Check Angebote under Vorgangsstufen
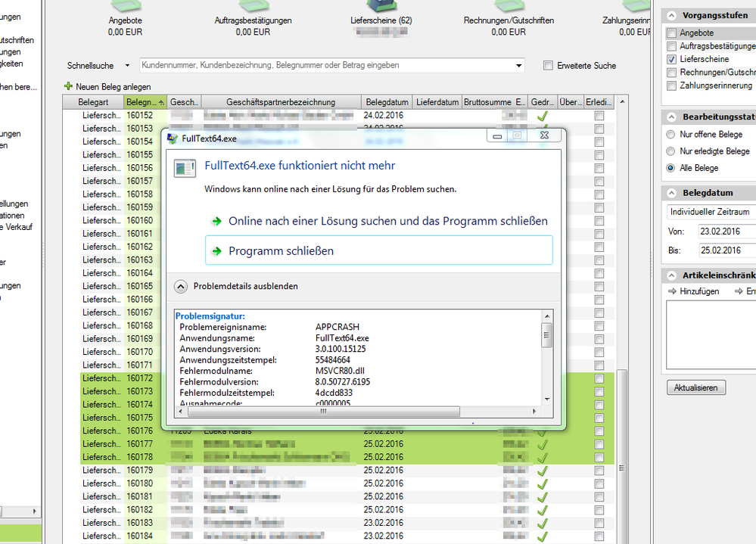Viewport: 756px width, 544px height. (x=672, y=33)
